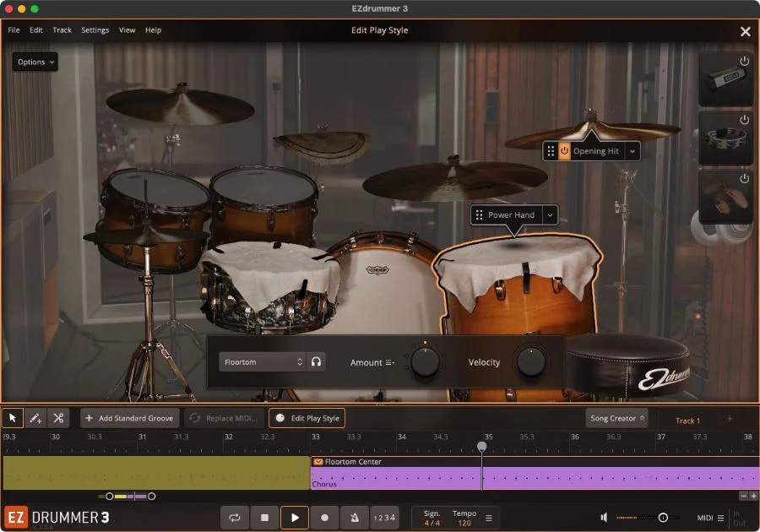
Task: Open the Floortom instrument selector
Action: coord(262,362)
